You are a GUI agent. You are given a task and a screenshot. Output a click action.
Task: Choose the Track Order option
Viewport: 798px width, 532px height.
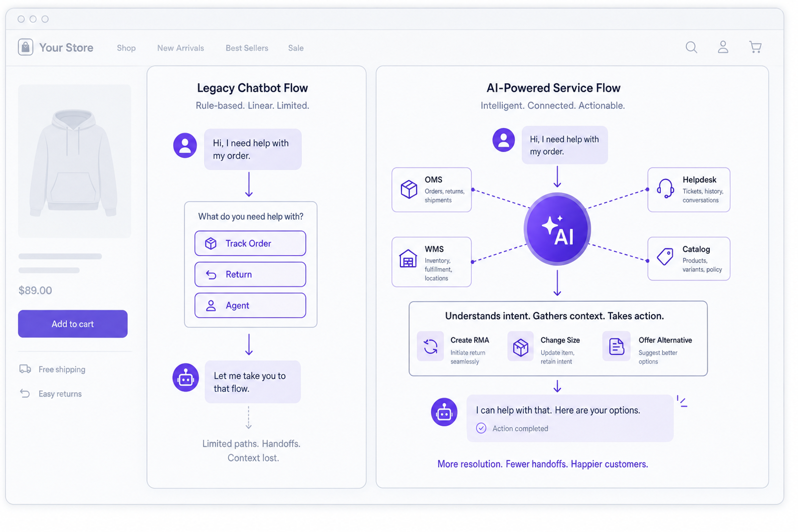click(x=250, y=243)
